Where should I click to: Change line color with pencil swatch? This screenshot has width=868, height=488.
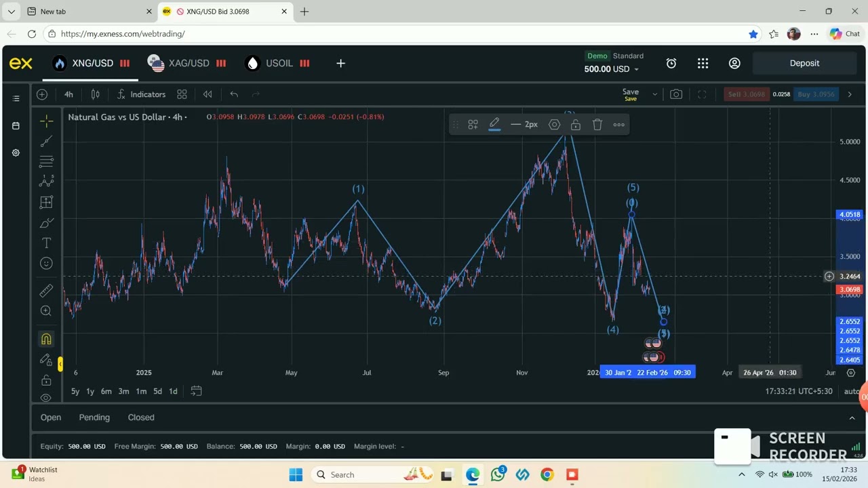tap(494, 125)
